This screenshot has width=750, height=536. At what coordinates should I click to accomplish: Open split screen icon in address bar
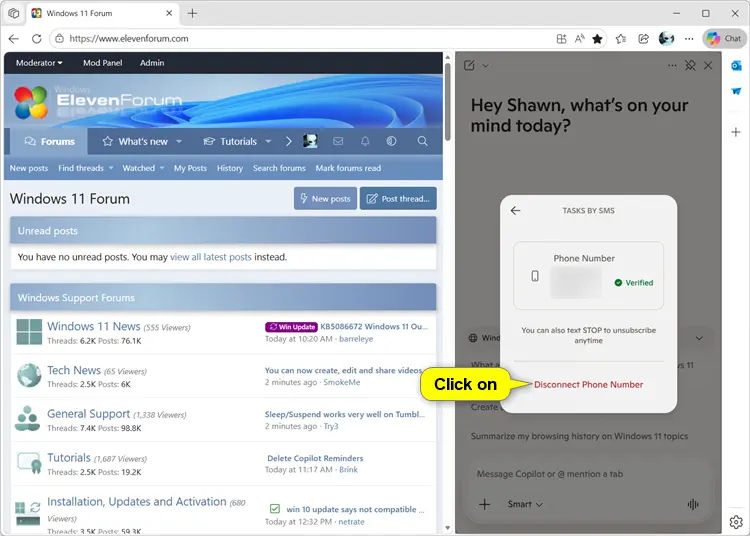(562, 39)
